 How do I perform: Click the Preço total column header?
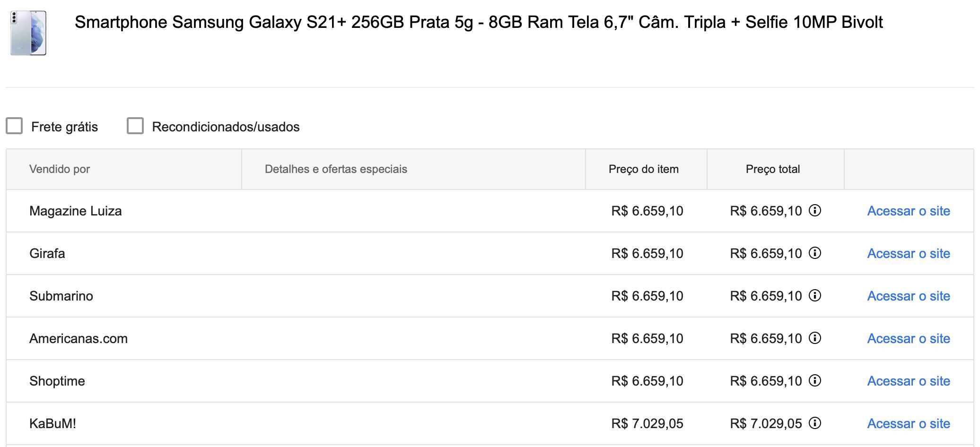click(773, 169)
